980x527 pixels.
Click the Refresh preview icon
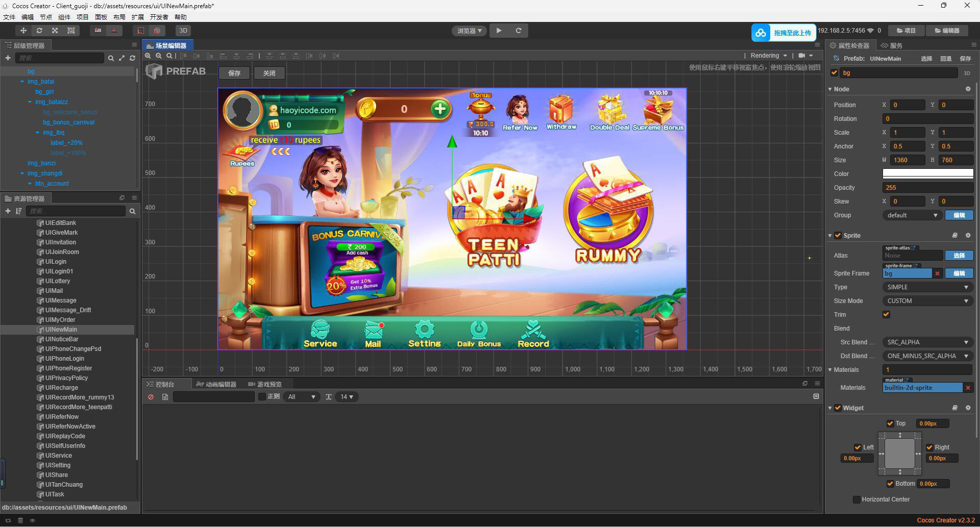tap(518, 31)
